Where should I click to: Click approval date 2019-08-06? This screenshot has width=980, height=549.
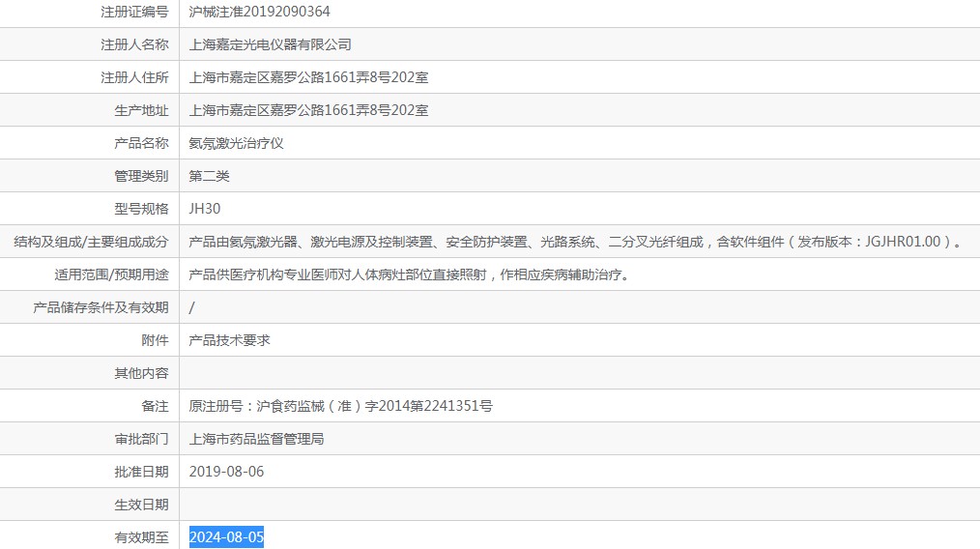click(226, 472)
